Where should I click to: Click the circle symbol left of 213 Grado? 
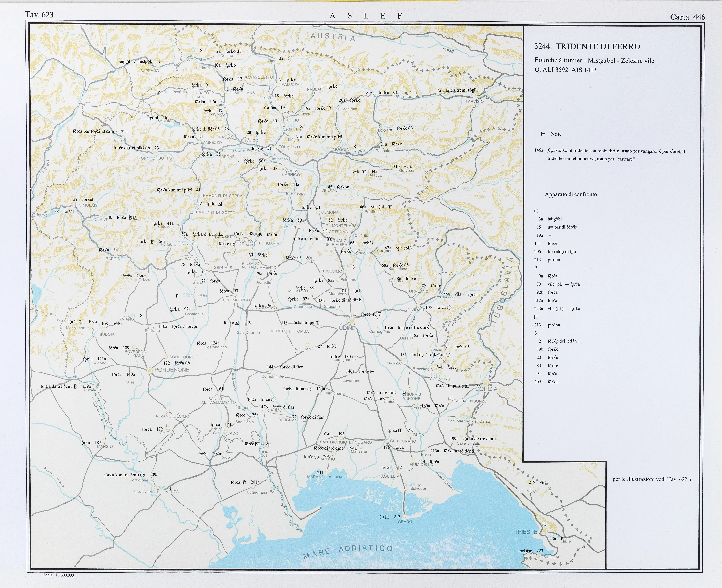(382, 517)
